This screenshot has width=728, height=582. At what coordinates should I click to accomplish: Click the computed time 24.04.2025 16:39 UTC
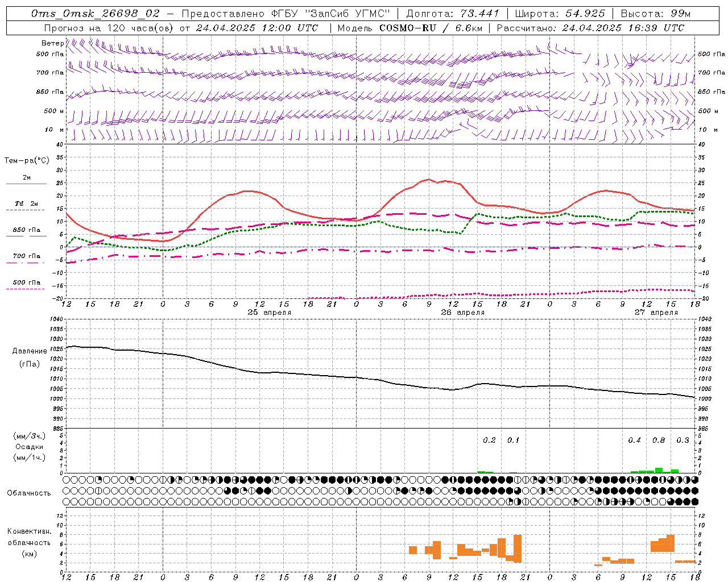(623, 28)
